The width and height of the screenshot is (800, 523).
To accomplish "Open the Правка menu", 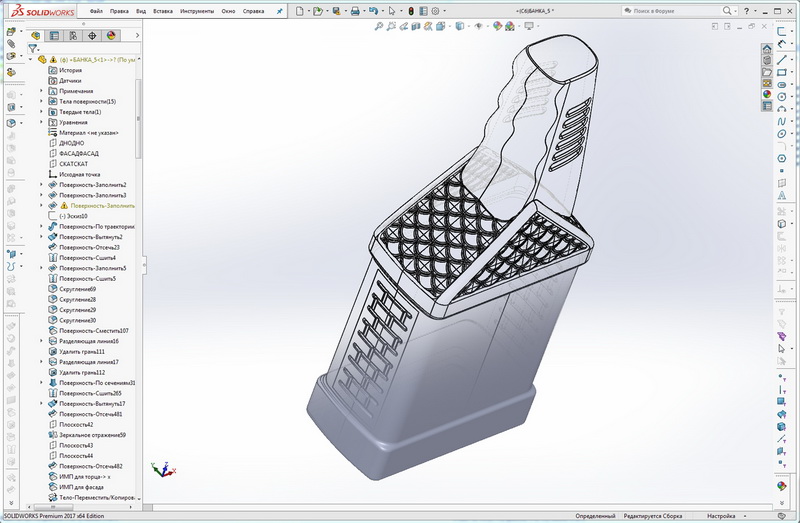I will 119,11.
